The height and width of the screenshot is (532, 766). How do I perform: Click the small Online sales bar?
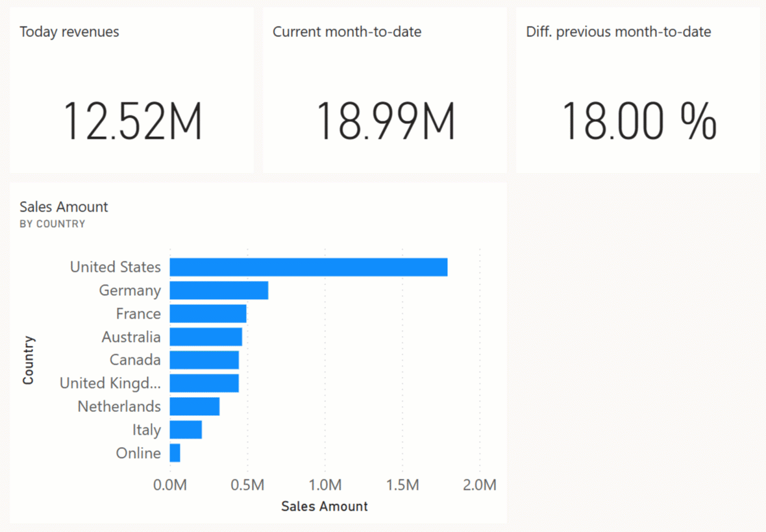(x=175, y=453)
